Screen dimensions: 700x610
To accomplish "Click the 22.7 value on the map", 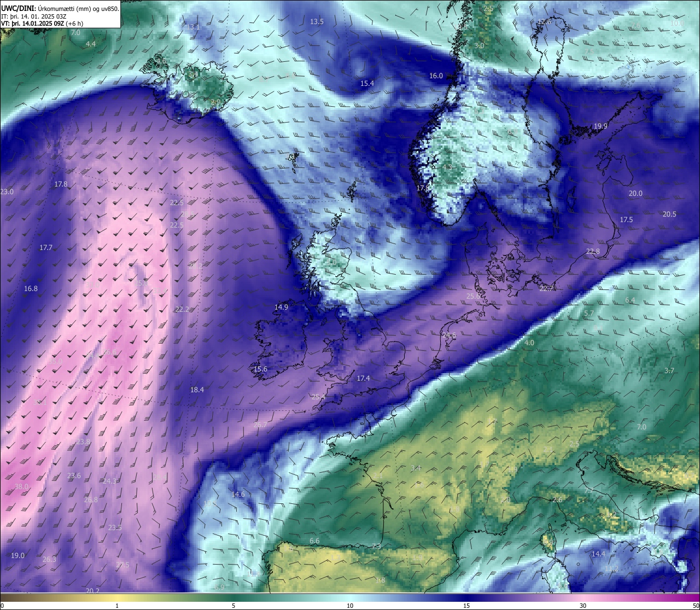I will pos(546,288).
